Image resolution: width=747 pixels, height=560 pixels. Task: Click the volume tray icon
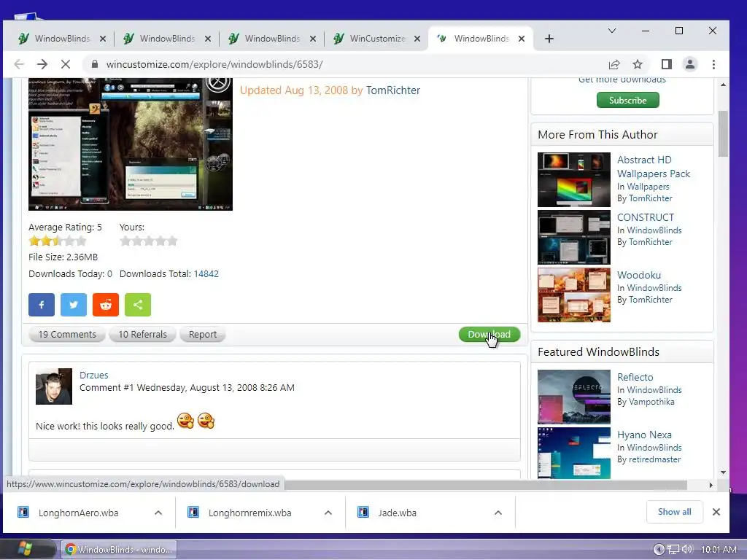686,549
